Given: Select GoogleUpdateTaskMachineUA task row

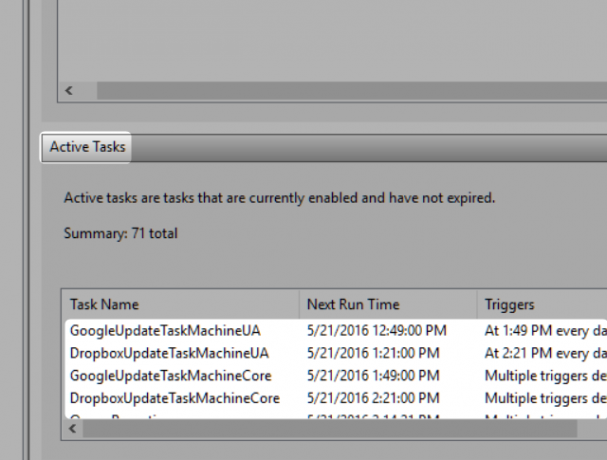Looking at the screenshot, I should 336,331.
